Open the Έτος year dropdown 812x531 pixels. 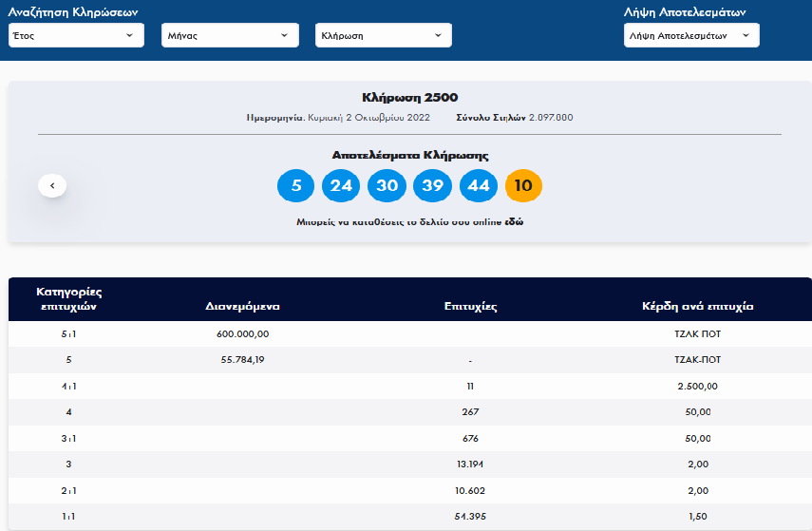point(76,35)
